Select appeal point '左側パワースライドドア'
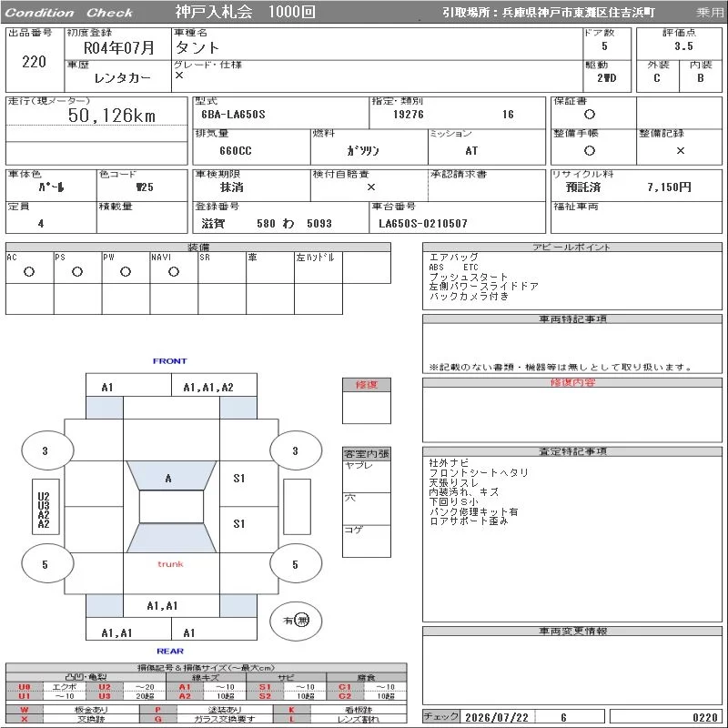Image resolution: width=728 pixels, height=728 pixels. [483, 287]
